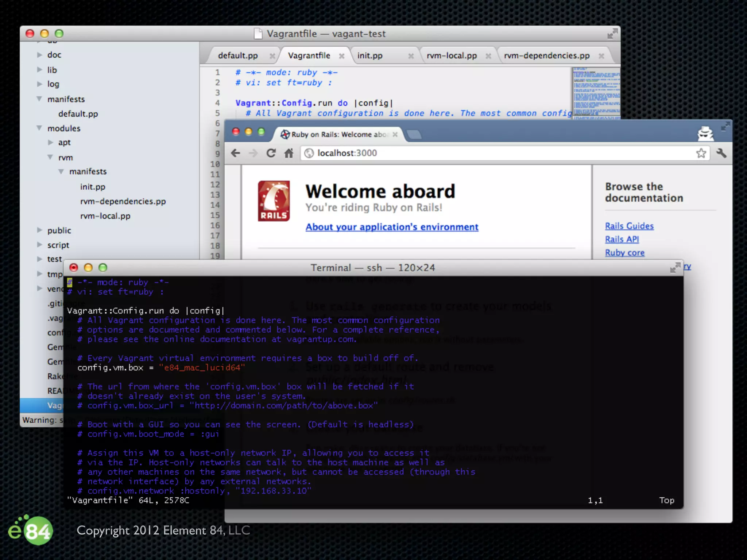Click About your application's environment link

click(x=392, y=227)
